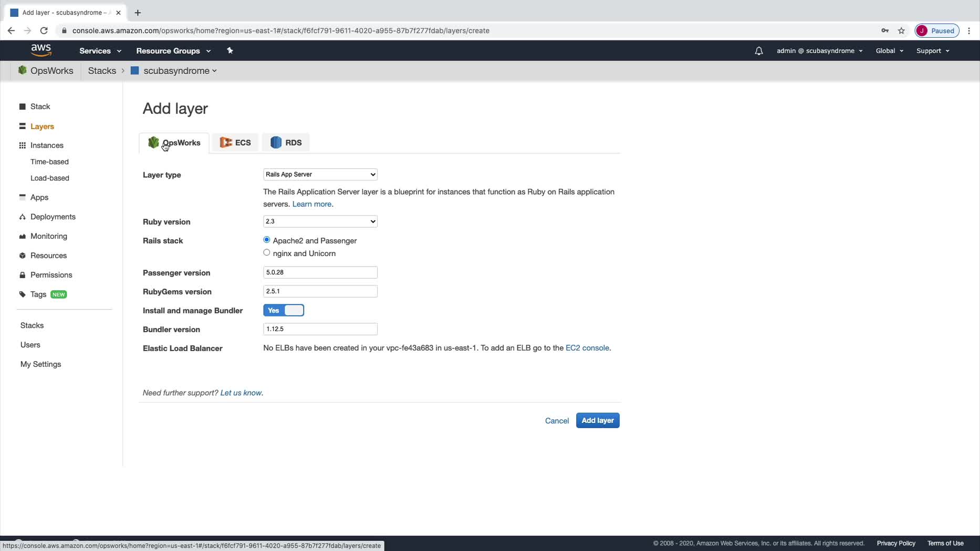This screenshot has height=551, width=980.
Task: Click the Apps sidebar icon
Action: point(23,197)
